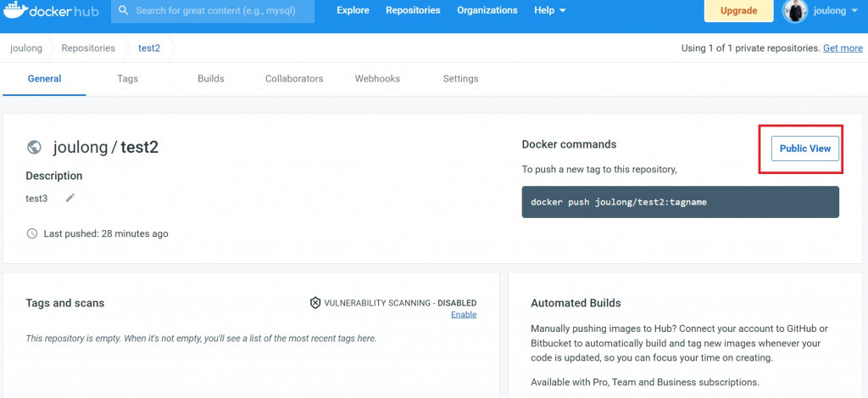Follow the Get more link
Screen dimensions: 868x398
pos(843,48)
